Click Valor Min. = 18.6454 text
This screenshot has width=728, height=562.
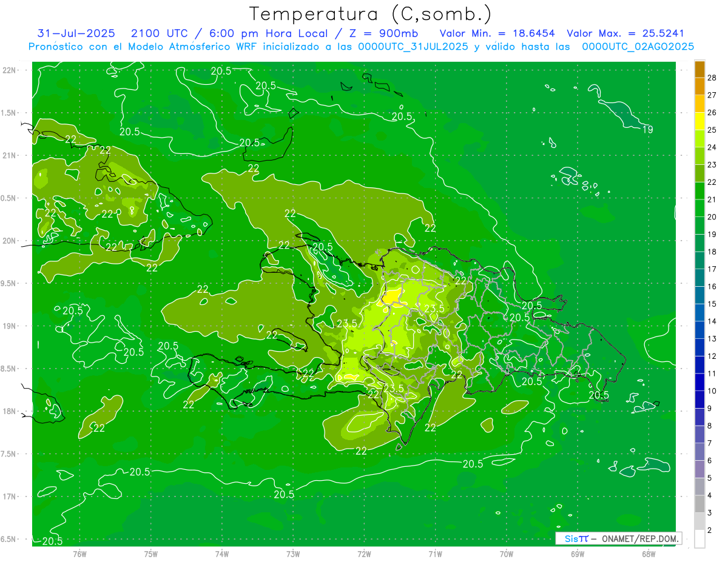[x=497, y=33]
